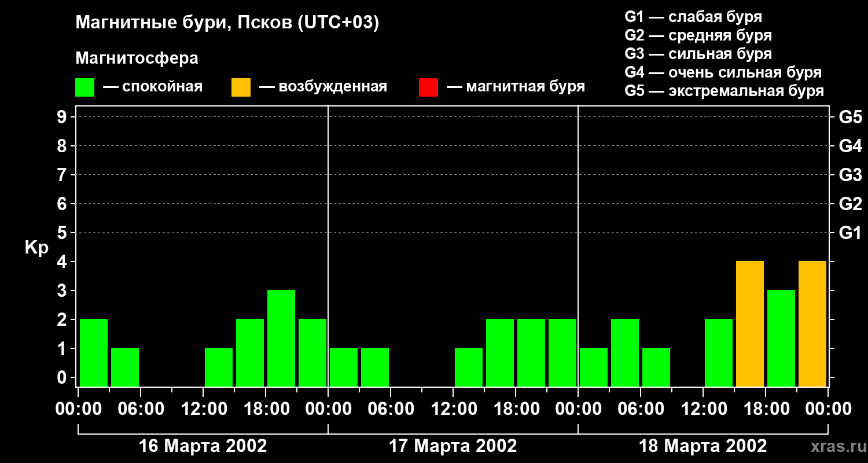Click the G4 label on the right axis
The image size is (868, 463).
pos(850,146)
